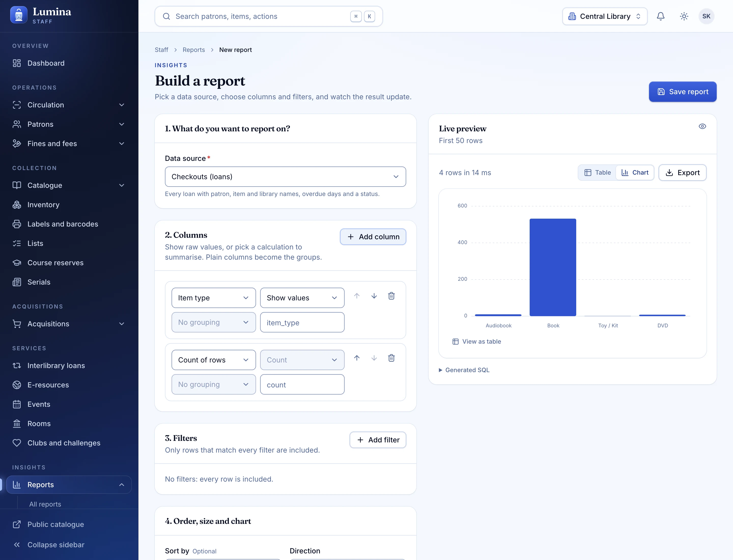Switch preview to Chart view

click(635, 173)
